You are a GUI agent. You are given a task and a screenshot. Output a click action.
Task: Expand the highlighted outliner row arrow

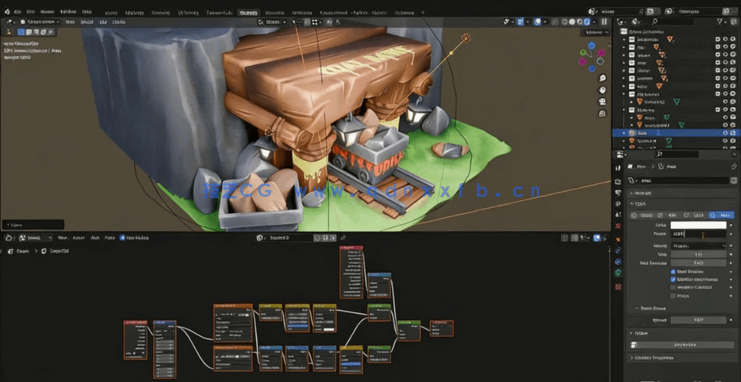click(624, 133)
